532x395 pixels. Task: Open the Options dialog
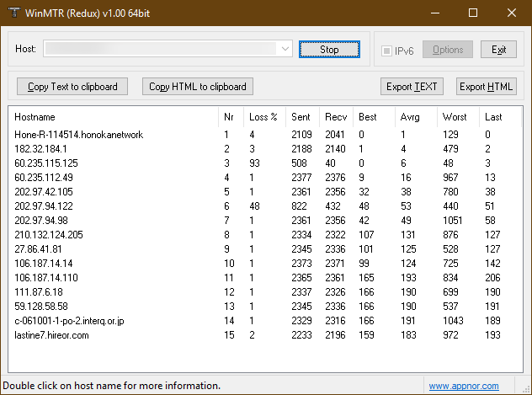coord(448,51)
